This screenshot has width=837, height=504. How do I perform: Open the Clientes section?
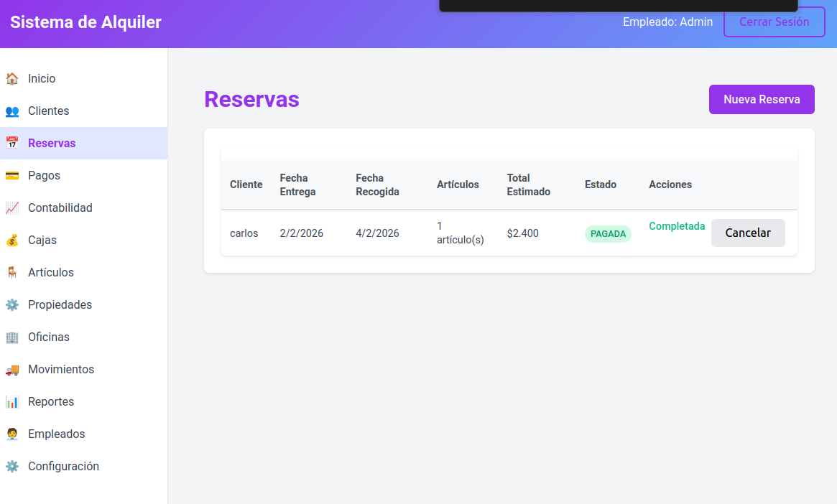(84, 111)
